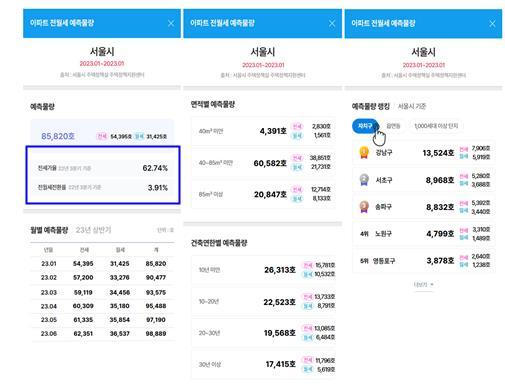505x386 pixels.
Task: Click the blue 월세 badge in 30년 이상 row
Action: pos(307,369)
